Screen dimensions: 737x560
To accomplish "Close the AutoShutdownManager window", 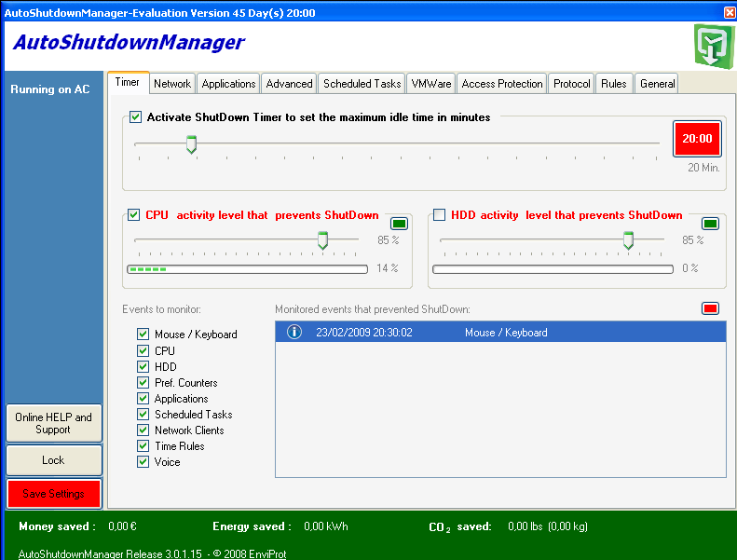I will (730, 13).
